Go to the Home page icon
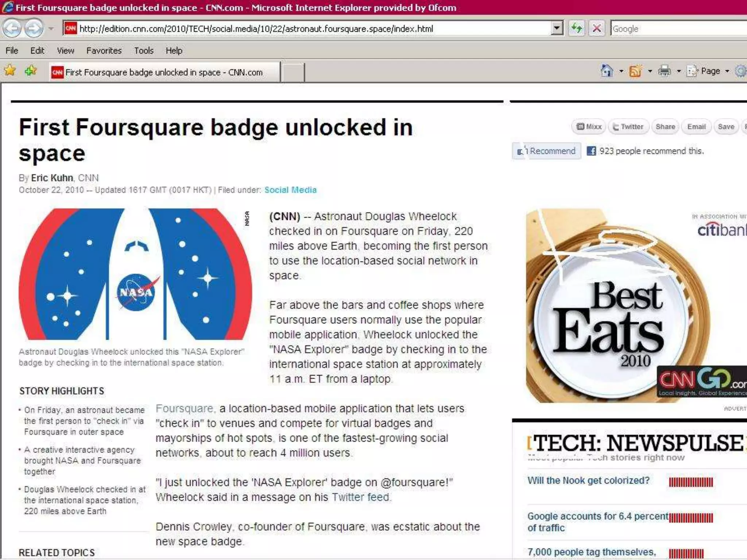747x560 pixels. point(607,71)
